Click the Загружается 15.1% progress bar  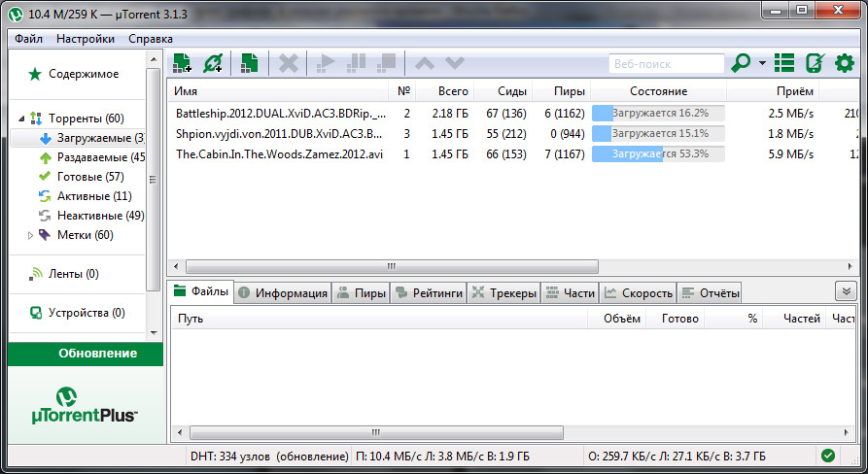click(x=658, y=133)
